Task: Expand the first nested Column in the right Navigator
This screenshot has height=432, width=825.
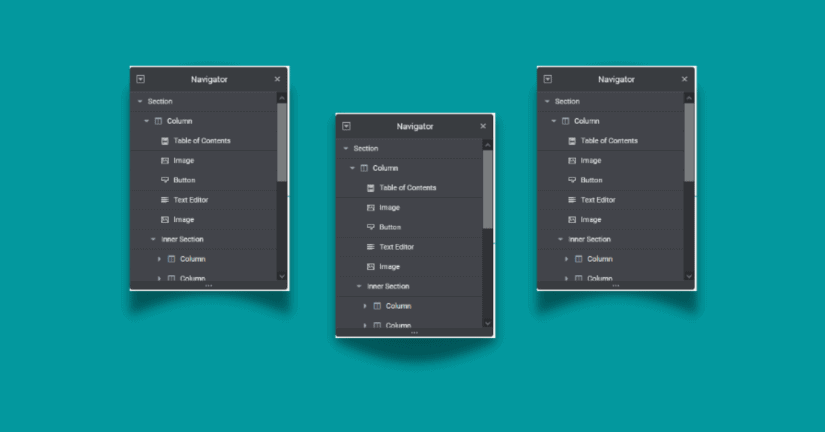Action: point(566,259)
